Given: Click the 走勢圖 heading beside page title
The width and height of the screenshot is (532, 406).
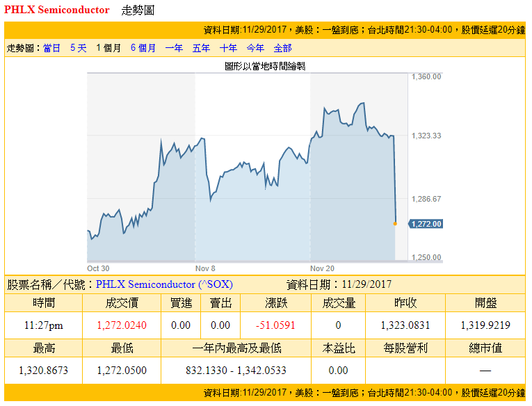Looking at the screenshot, I should (x=138, y=10).
